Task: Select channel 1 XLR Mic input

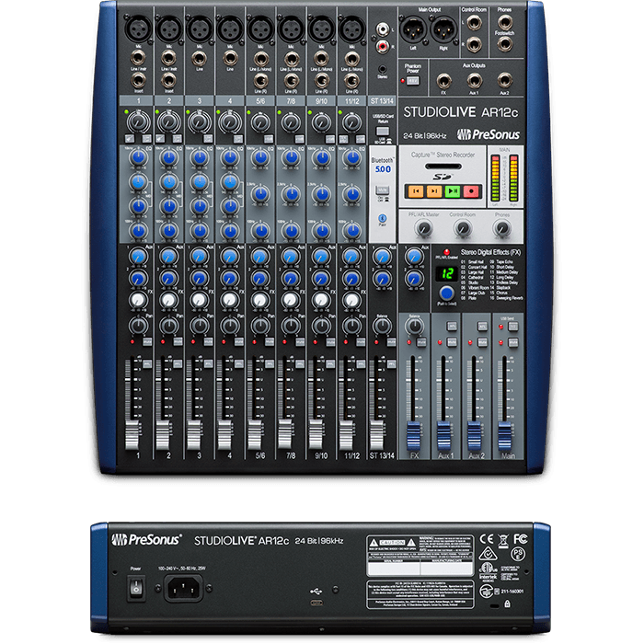Action: [x=138, y=29]
